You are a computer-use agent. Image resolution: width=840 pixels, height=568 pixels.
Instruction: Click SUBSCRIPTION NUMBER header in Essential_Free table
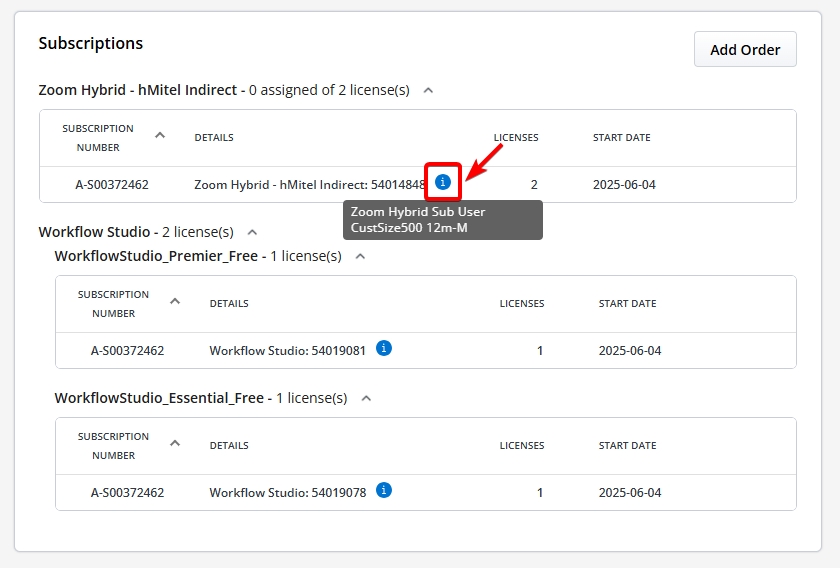point(114,446)
